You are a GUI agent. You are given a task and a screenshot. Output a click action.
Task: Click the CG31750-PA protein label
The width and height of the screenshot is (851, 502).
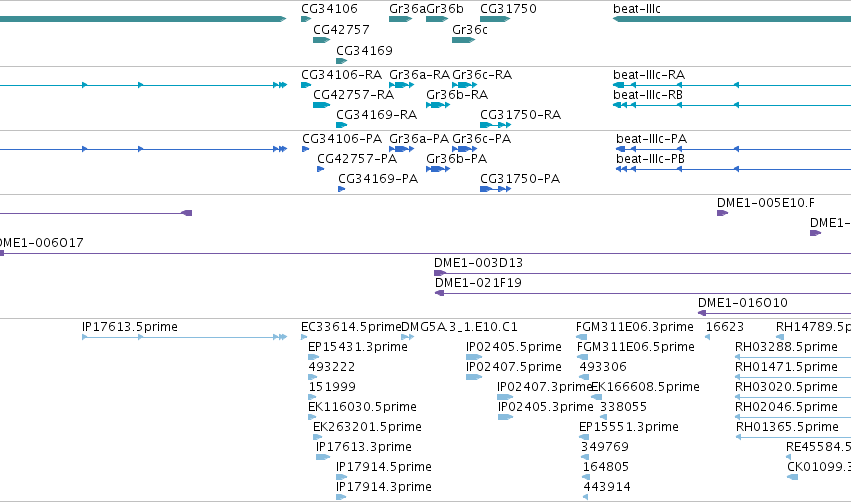tap(520, 179)
